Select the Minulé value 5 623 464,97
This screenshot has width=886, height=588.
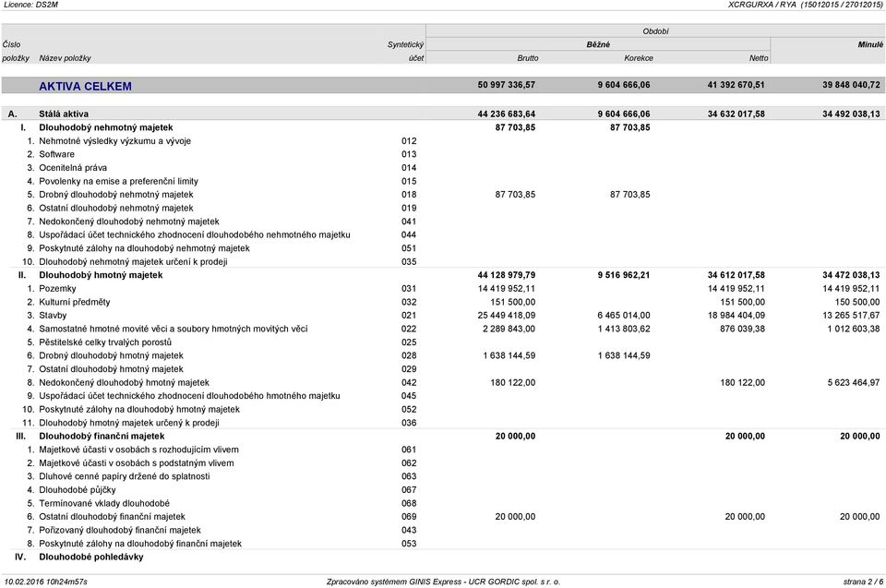click(853, 383)
